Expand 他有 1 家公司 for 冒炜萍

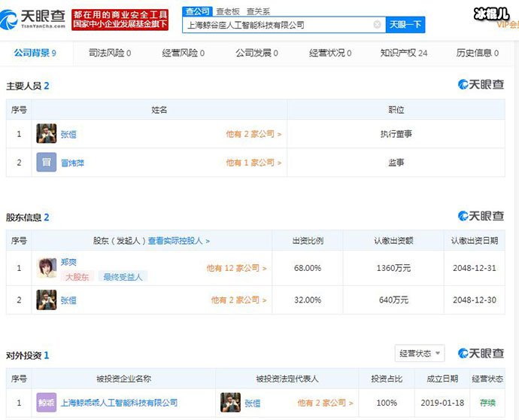coord(253,163)
